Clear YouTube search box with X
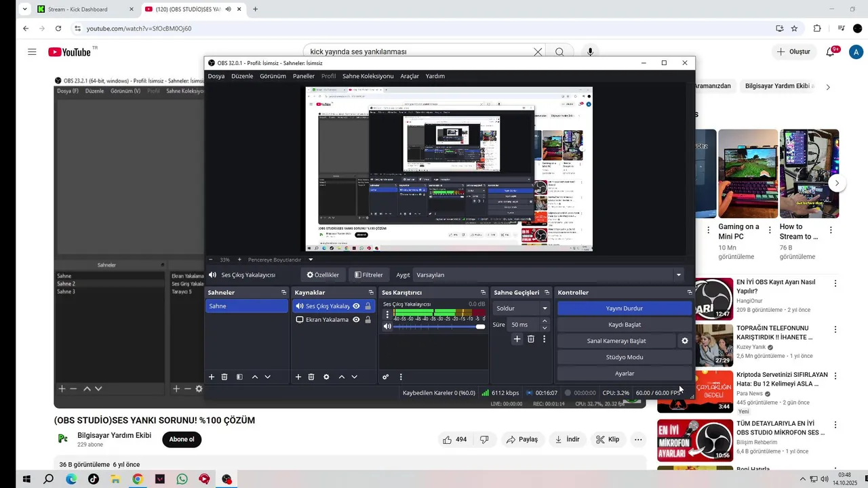The height and width of the screenshot is (488, 868). pos(538,52)
